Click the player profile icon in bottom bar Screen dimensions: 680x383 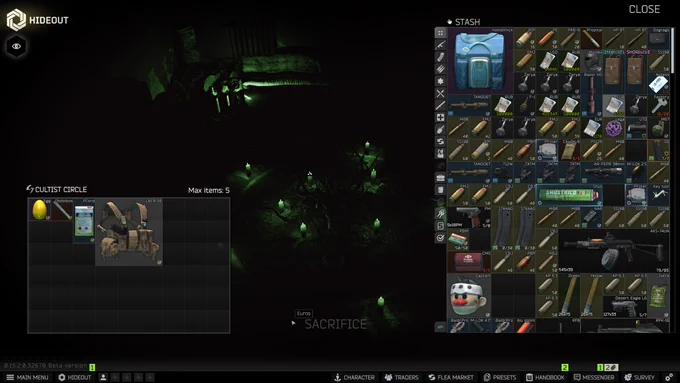103,377
